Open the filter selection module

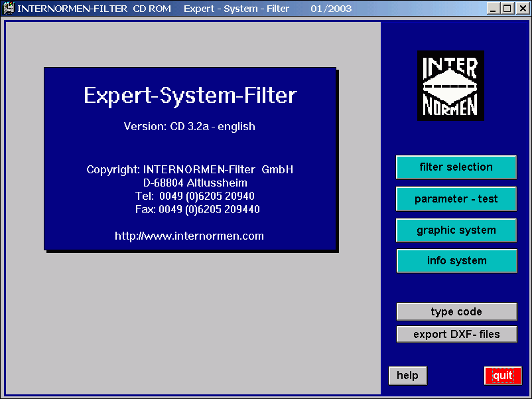pyautogui.click(x=456, y=167)
